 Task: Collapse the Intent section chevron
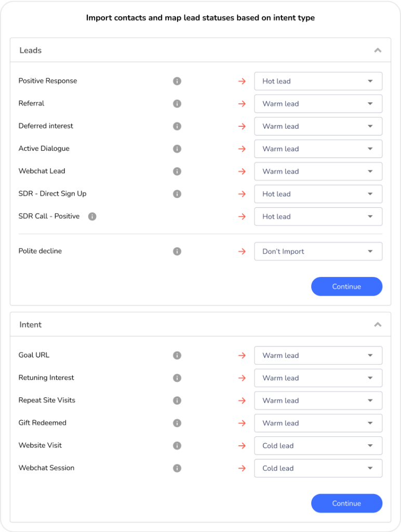[378, 325]
